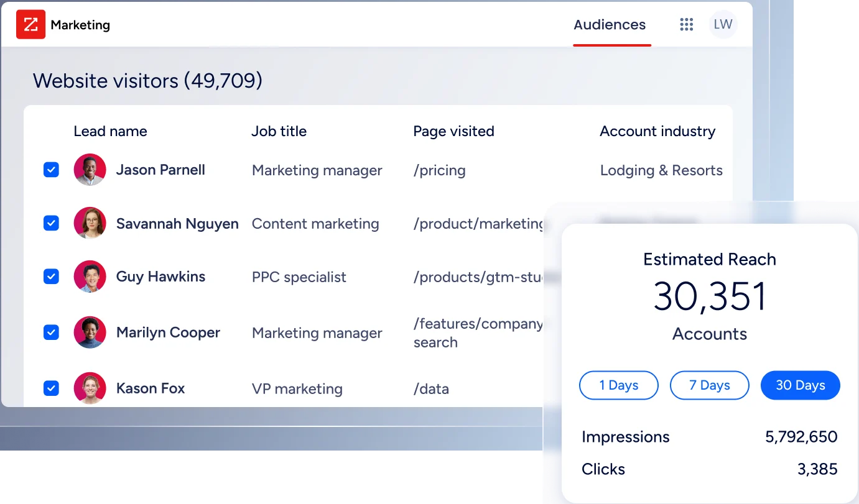Click the red ZoomInfo logo icon
This screenshot has height=504, width=859.
click(30, 25)
